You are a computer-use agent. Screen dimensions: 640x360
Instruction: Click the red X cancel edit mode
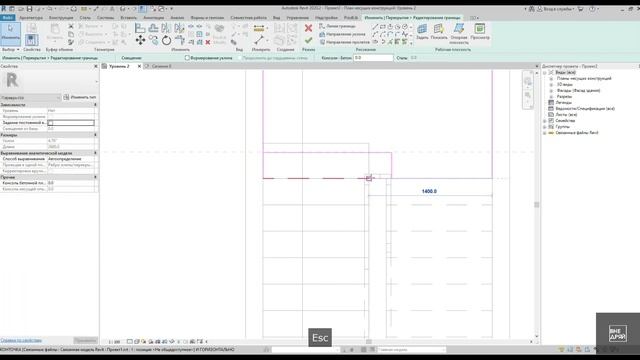[308, 28]
